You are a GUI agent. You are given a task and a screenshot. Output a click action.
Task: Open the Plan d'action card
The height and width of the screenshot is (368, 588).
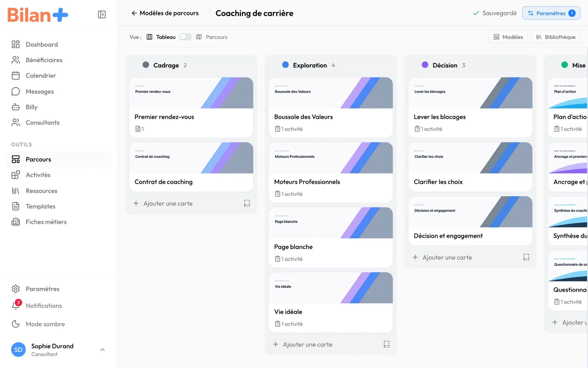click(x=568, y=107)
